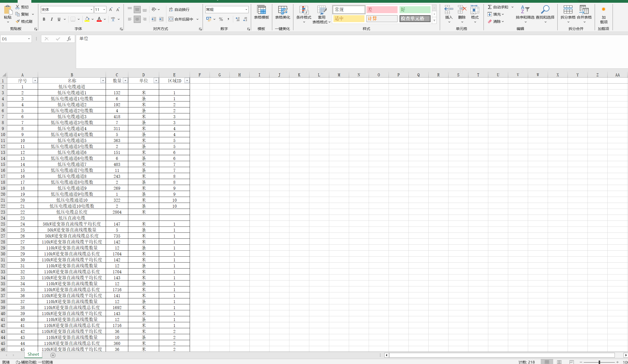Toggle bold formatting
Screen dimensions: 628x364
pos(44,19)
